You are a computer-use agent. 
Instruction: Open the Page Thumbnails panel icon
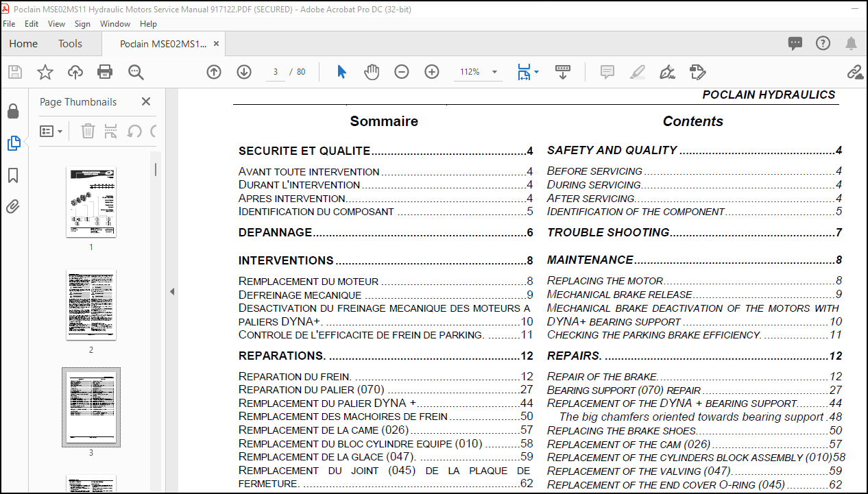[13, 143]
